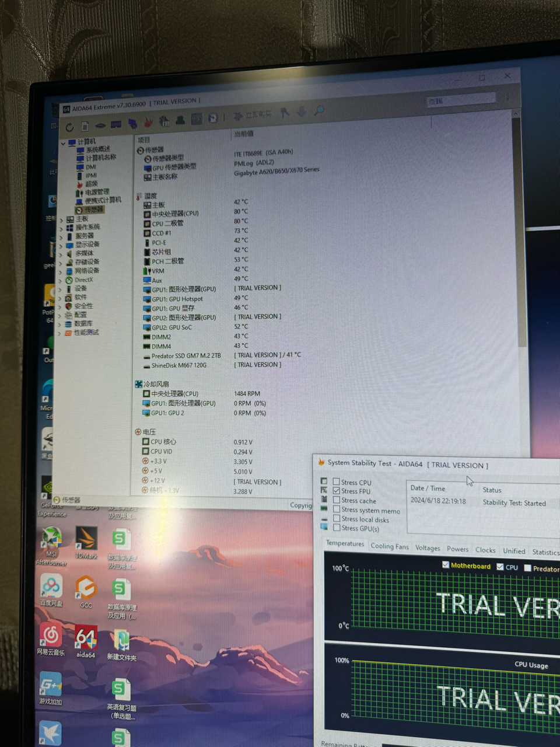This screenshot has width=560, height=747.
Task: Click the refresh icon in the toolbar
Action: pos(69,127)
